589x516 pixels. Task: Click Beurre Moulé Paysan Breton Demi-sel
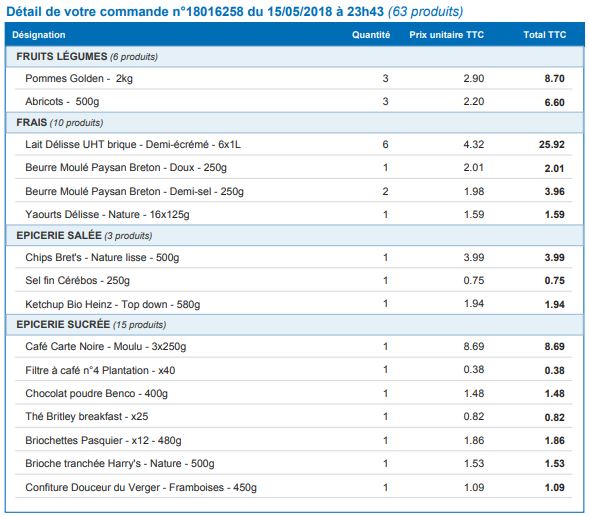coord(134,192)
